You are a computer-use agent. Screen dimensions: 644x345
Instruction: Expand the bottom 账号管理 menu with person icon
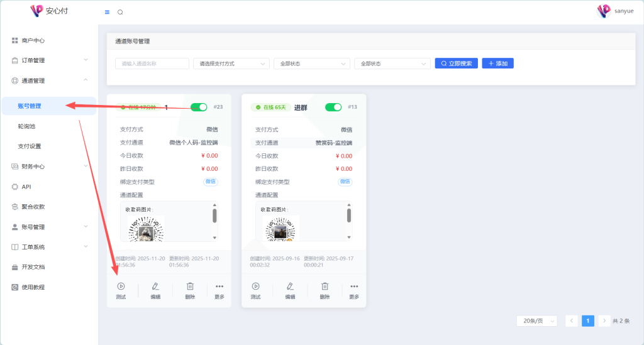tap(49, 226)
